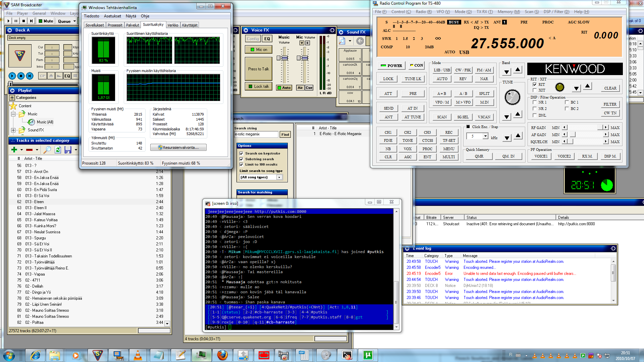
Task: Enable the NR 1 DSP checkbox
Action: click(535, 103)
